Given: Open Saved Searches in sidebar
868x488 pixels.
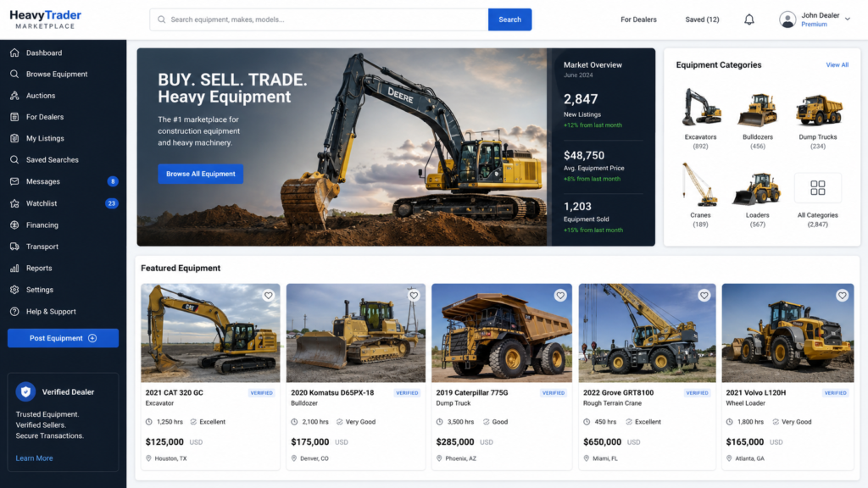Looking at the screenshot, I should coord(63,160).
